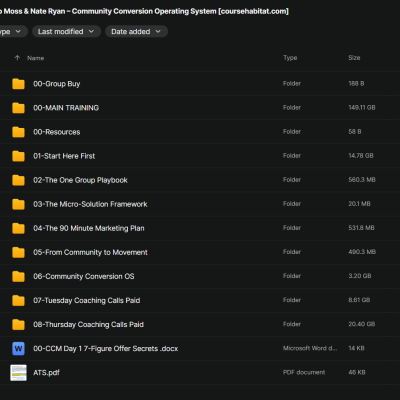Screen dimensions: 400x400
Task: Click the 08-Thursday Coaching Calls Paid folder icon
Action: pyautogui.click(x=18, y=325)
